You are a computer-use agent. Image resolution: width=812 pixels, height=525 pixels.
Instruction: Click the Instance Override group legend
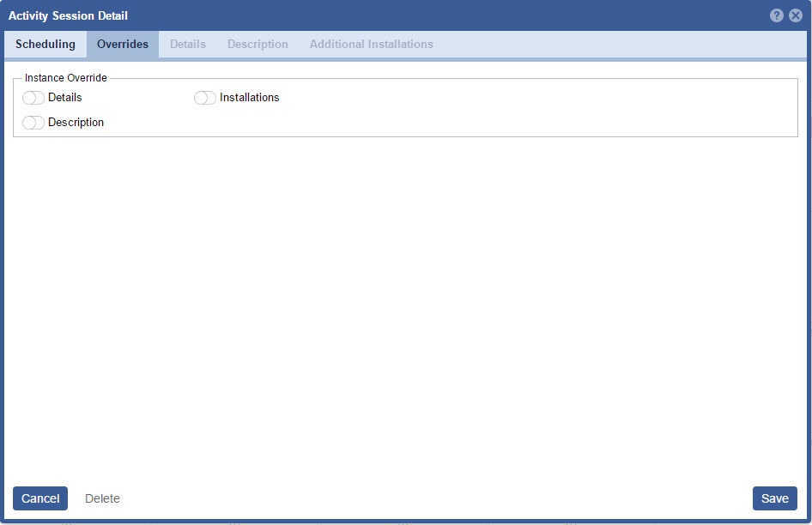(x=66, y=78)
